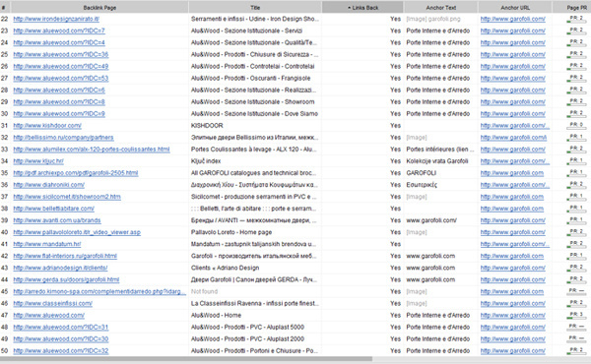Open aluewood.com/?IDC=6 backlink
591x364 pixels.
[x=59, y=90]
